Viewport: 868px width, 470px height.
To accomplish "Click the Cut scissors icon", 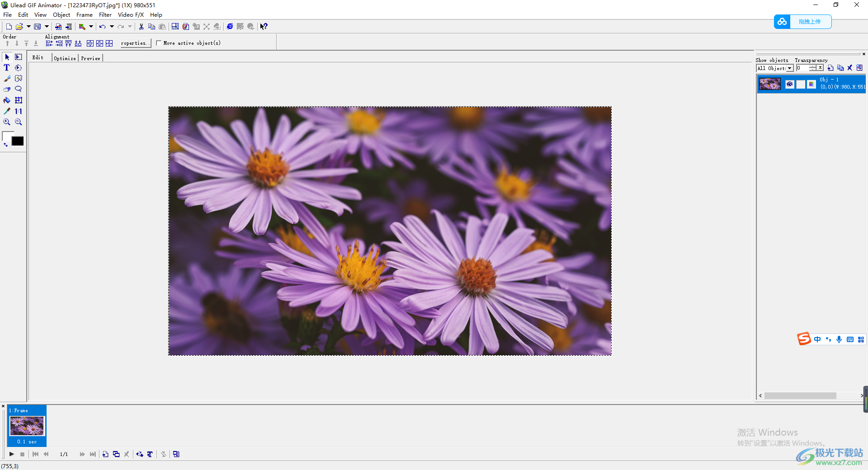I will (x=141, y=27).
